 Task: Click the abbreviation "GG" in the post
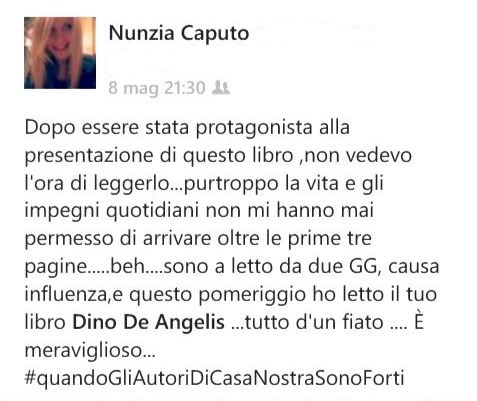click(x=363, y=267)
